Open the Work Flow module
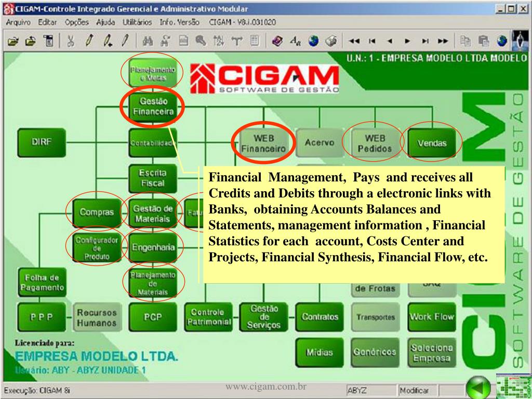532x399 pixels. coord(432,317)
